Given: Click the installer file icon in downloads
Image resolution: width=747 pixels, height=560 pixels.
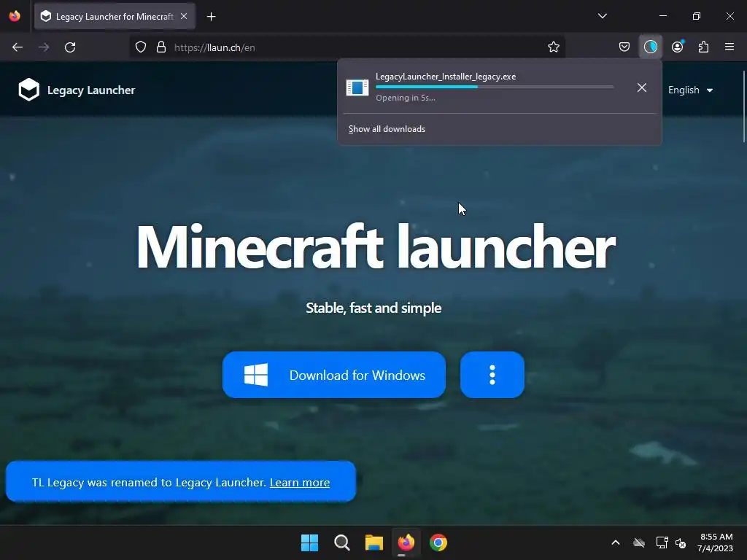Looking at the screenshot, I should coord(357,87).
